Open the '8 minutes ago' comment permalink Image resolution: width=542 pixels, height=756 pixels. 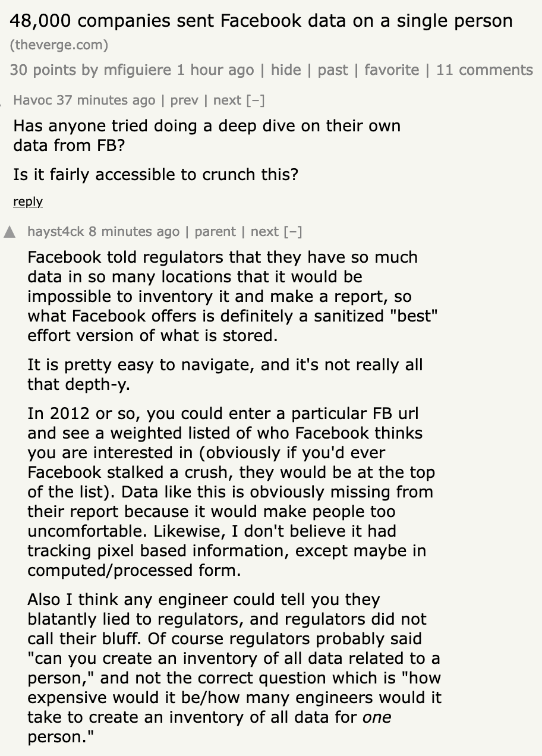134,231
